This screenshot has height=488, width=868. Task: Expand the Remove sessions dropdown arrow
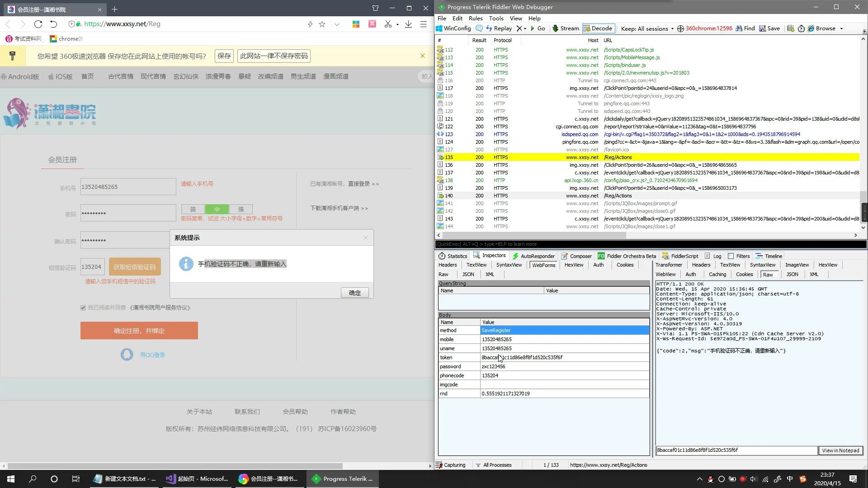point(525,28)
